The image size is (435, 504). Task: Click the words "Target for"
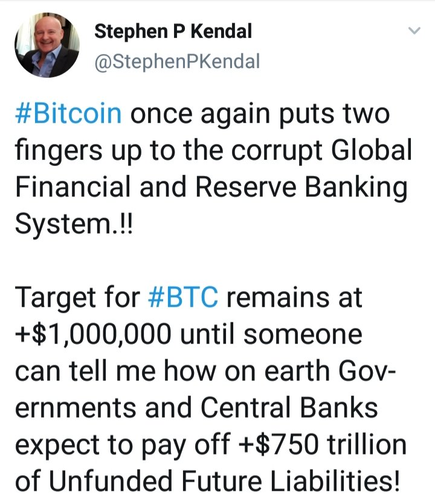tap(77, 298)
